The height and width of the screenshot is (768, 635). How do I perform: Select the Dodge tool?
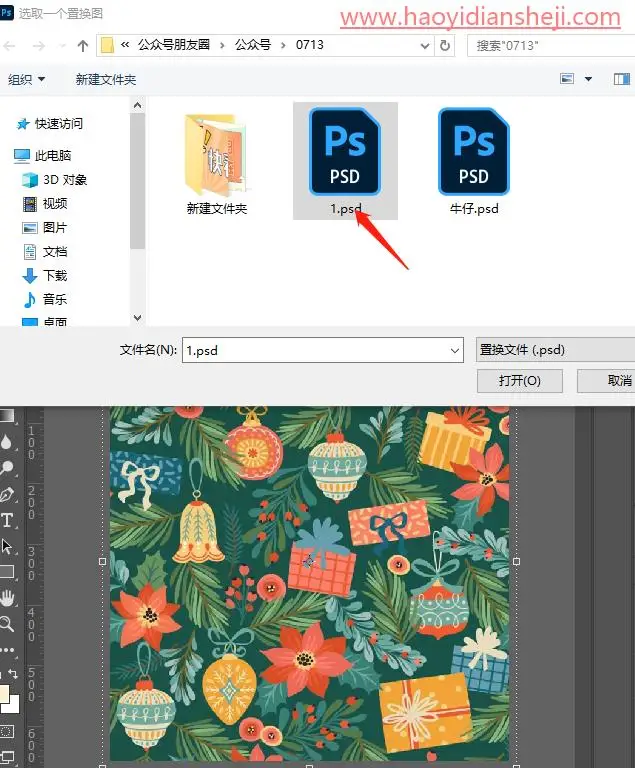6,468
